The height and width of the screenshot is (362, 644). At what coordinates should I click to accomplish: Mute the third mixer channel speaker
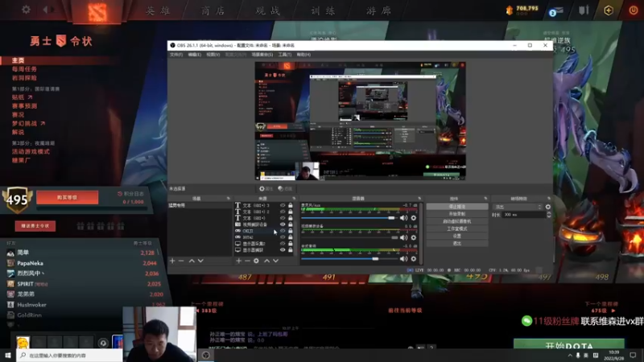(x=404, y=258)
